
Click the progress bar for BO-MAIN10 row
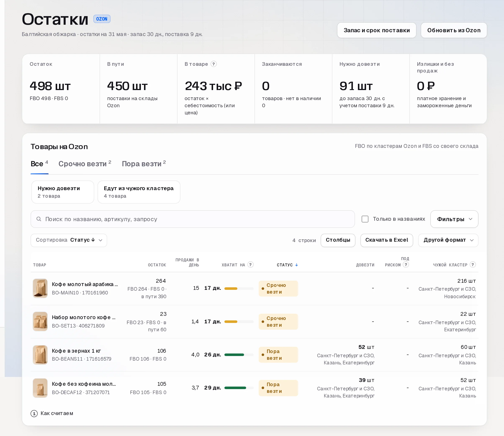click(239, 289)
